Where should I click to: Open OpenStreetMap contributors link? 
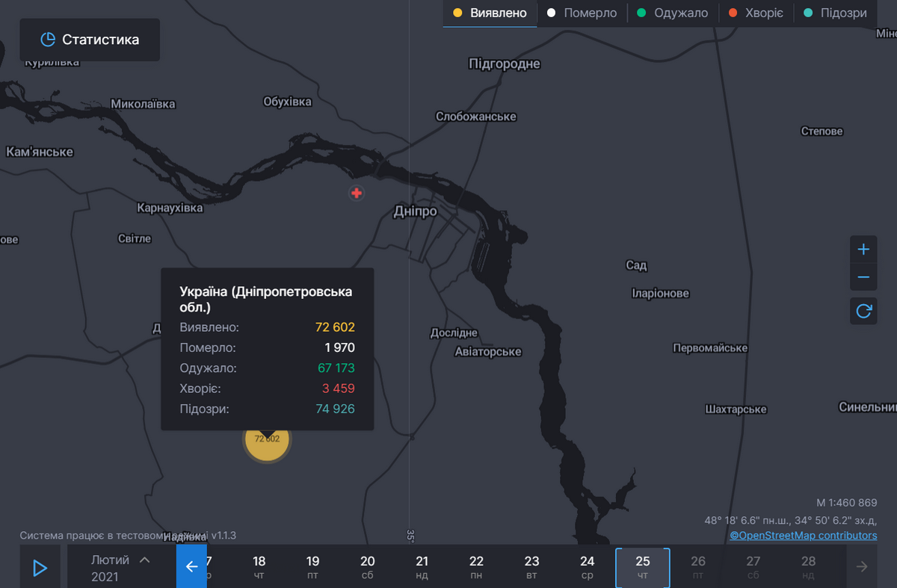(x=803, y=535)
